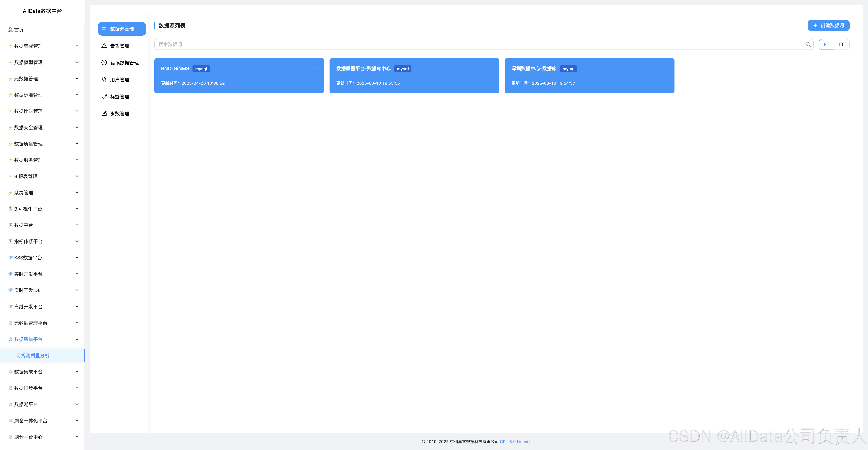Select 可观测质量分析 submenu item
Image resolution: width=868 pixels, height=450 pixels.
(x=42, y=356)
